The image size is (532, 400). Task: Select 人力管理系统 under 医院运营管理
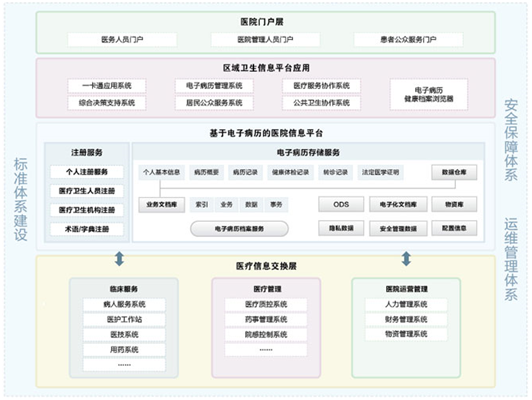point(406,304)
